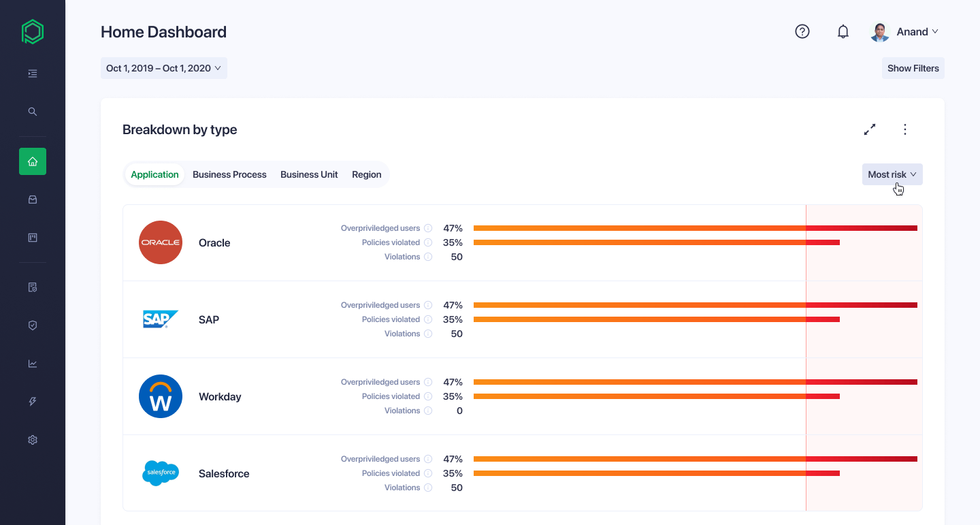Switch to the Region tab
980x525 pixels.
[x=366, y=174]
